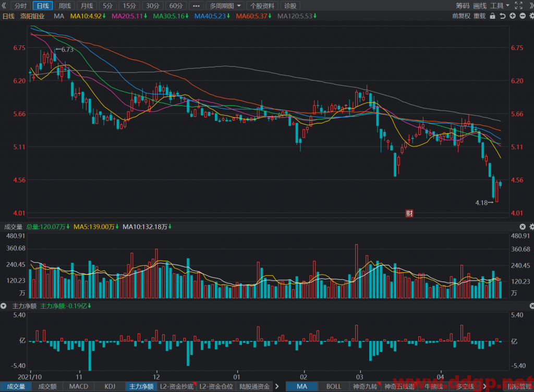Click the MA120:5.53 legend value
This screenshot has height=392, width=534.
[x=297, y=16]
